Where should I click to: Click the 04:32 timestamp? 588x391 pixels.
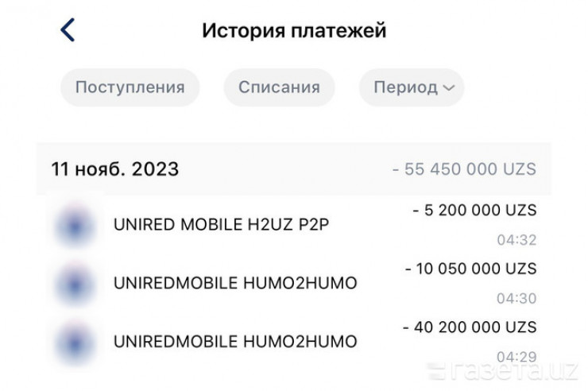[x=516, y=240]
